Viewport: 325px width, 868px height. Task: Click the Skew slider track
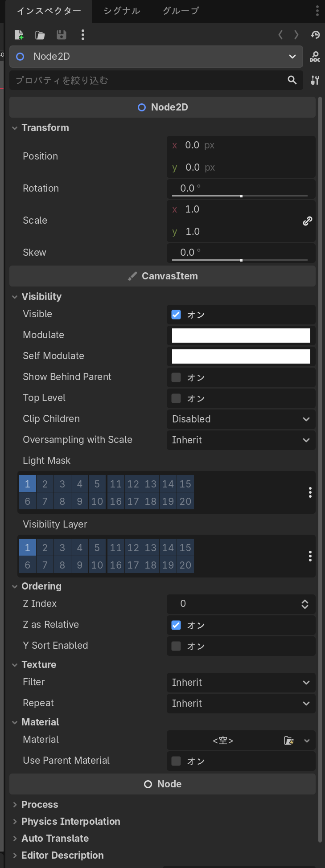pyautogui.click(x=240, y=260)
